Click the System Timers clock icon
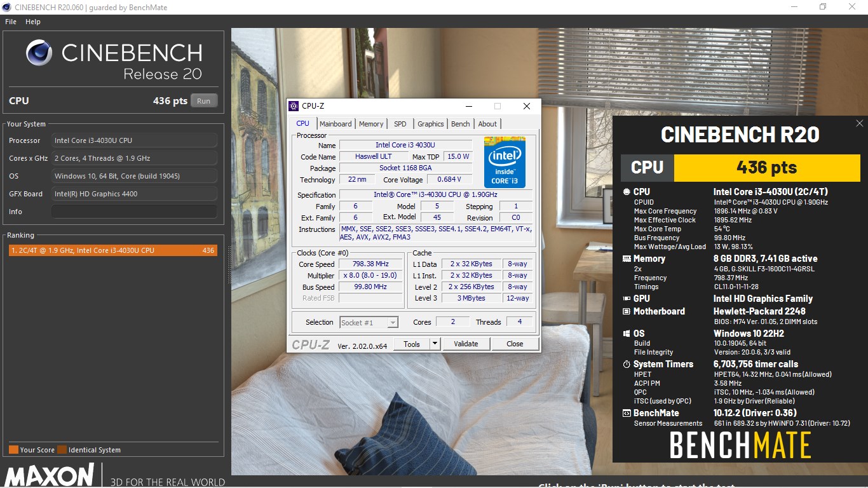 [x=627, y=364]
